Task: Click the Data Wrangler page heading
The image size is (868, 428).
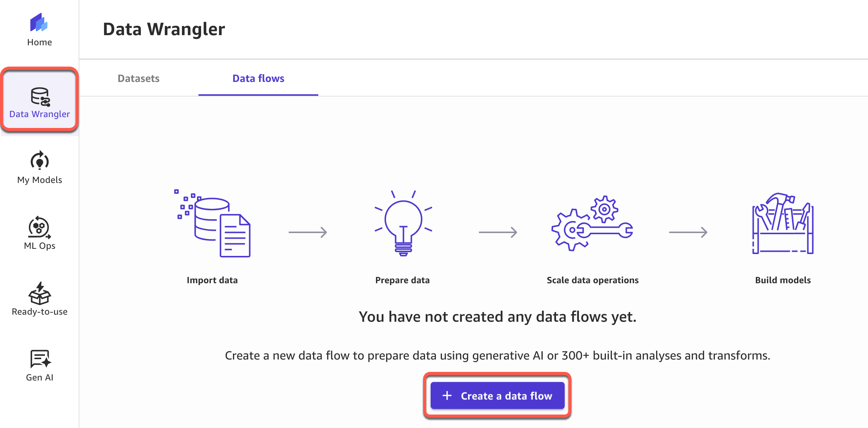Action: click(x=164, y=29)
